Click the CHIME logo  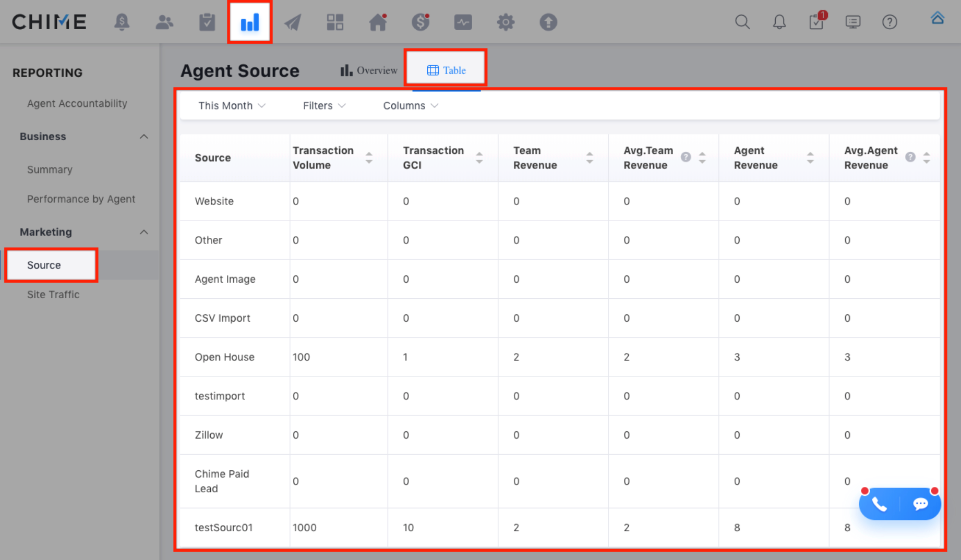(x=49, y=22)
